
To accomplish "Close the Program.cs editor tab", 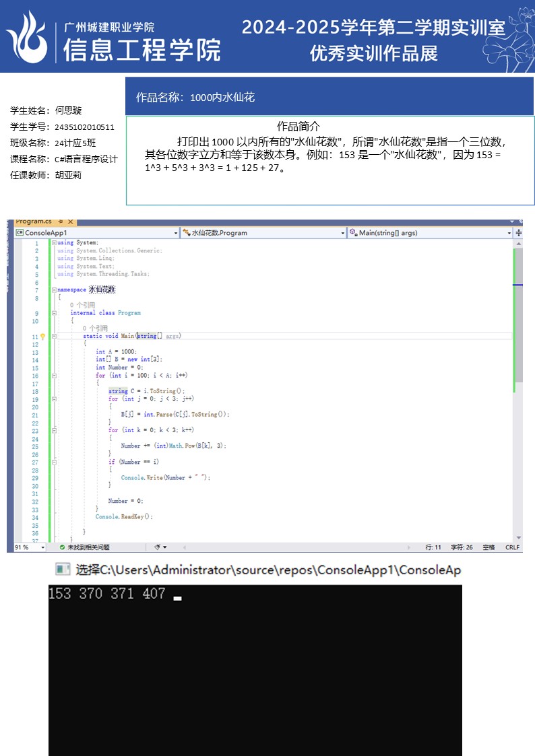I will click(x=70, y=221).
